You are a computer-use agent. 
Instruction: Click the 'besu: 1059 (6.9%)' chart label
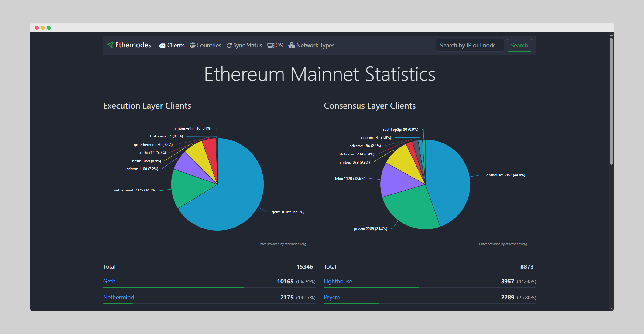tap(146, 161)
